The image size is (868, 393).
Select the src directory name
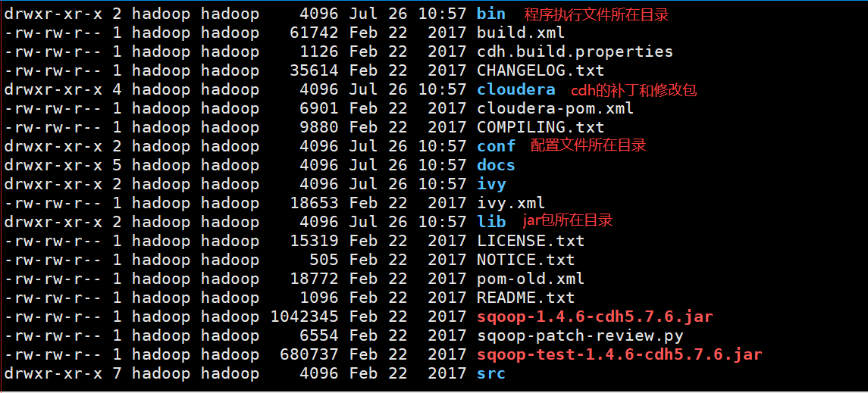click(x=491, y=373)
